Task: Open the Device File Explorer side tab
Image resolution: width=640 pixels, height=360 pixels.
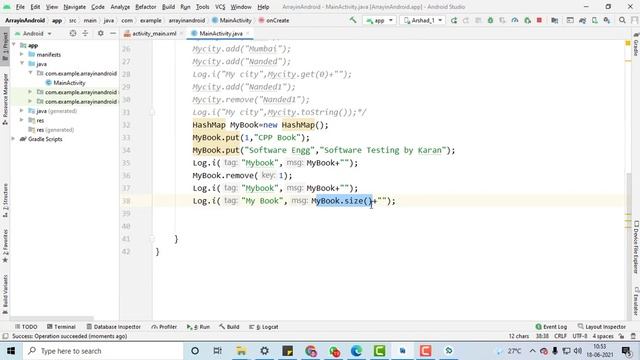Action: [636, 247]
